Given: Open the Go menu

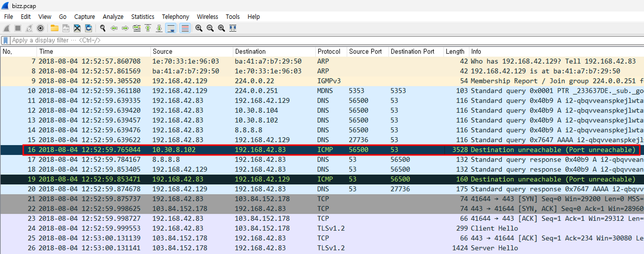Looking at the screenshot, I should pyautogui.click(x=62, y=17).
